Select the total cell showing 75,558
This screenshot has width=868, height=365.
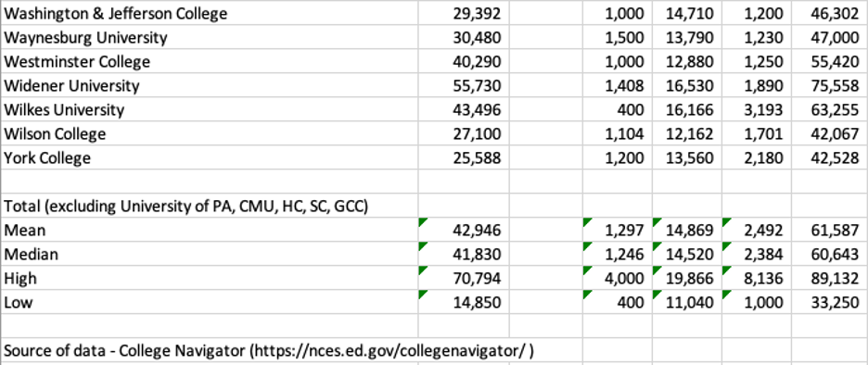tap(829, 86)
